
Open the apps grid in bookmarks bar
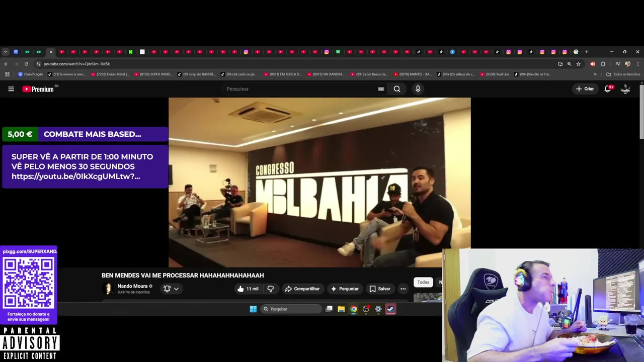click(7, 74)
